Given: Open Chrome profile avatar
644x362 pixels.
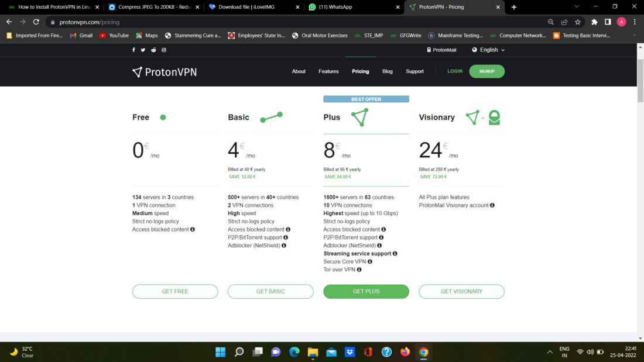Looking at the screenshot, I should [x=621, y=22].
